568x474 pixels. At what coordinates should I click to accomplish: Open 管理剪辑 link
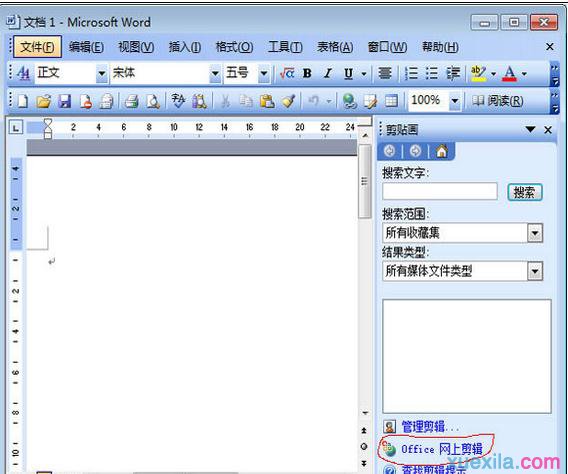(x=430, y=427)
